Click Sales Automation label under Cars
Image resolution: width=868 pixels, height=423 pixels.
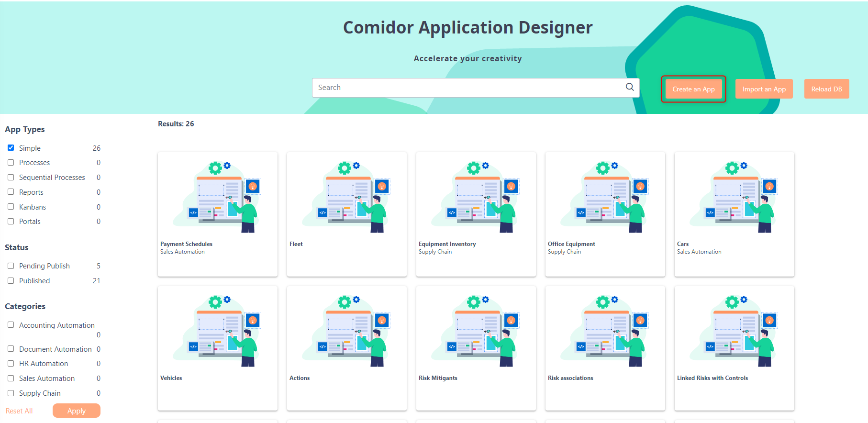tap(699, 252)
